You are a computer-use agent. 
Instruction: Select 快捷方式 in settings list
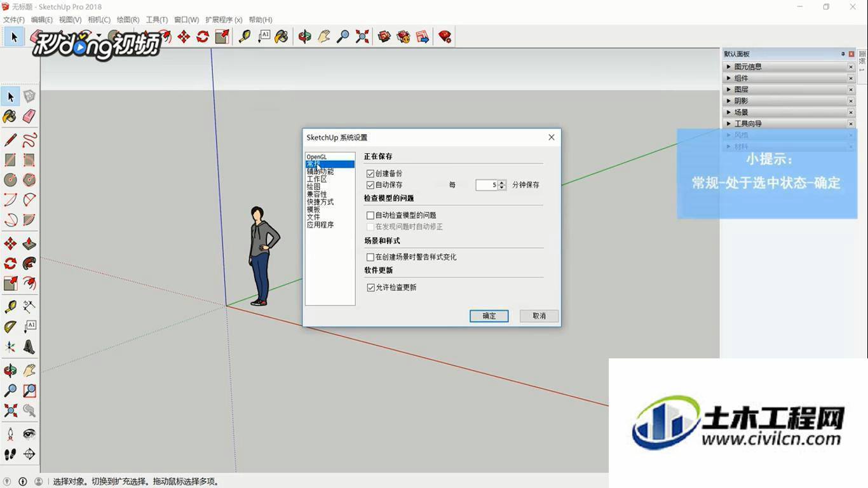(x=320, y=202)
